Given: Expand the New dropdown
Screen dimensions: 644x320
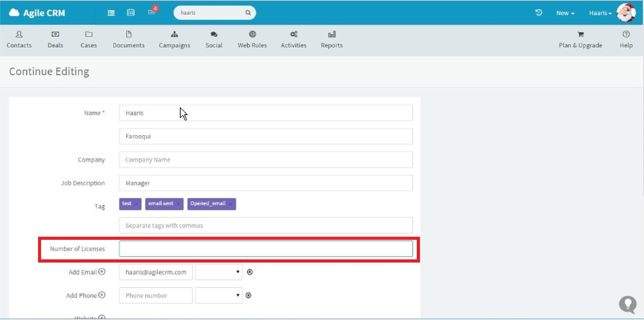Looking at the screenshot, I should pos(565,13).
